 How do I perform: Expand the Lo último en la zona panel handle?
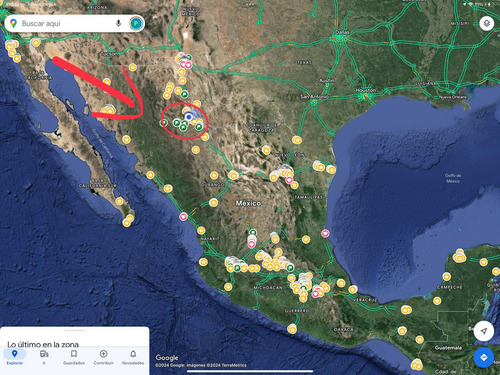(75, 330)
